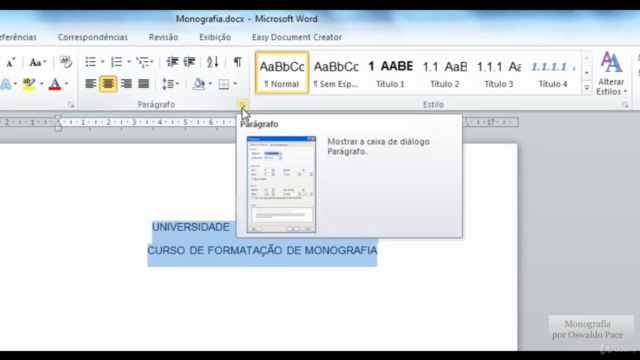Click the Parágrafo dialog preview thumbnail
640x360 pixels.
pyautogui.click(x=281, y=184)
